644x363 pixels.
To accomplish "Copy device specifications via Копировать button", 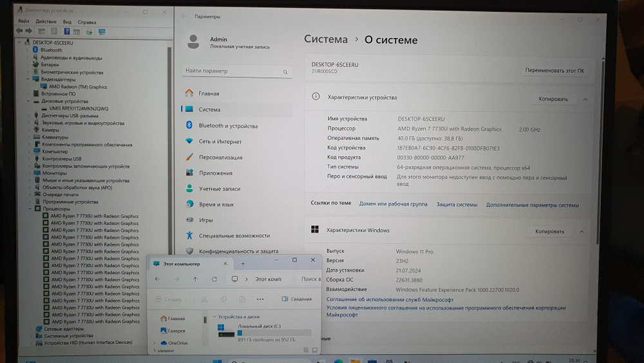I will coord(553,99).
